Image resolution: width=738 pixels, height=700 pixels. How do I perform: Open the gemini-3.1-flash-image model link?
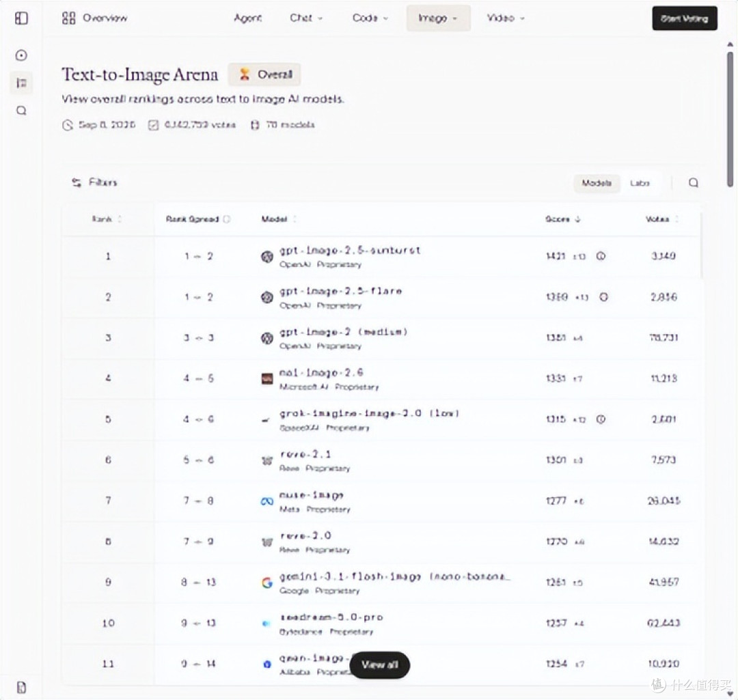[x=394, y=577]
